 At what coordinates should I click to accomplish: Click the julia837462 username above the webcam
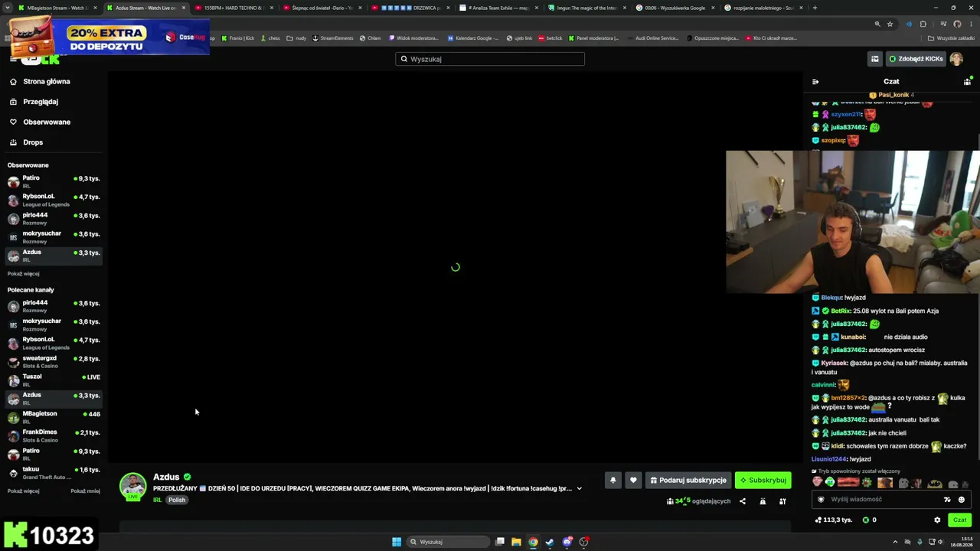pos(848,128)
